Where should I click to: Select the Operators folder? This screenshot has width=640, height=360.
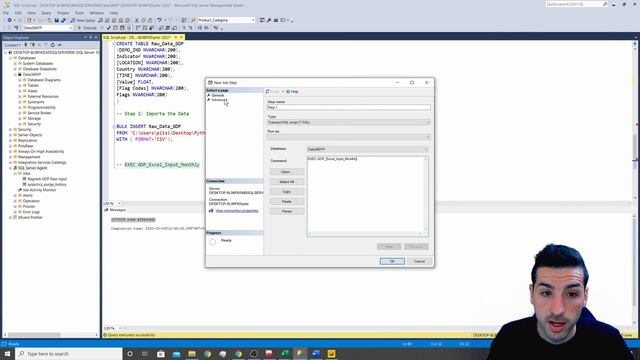click(31, 201)
